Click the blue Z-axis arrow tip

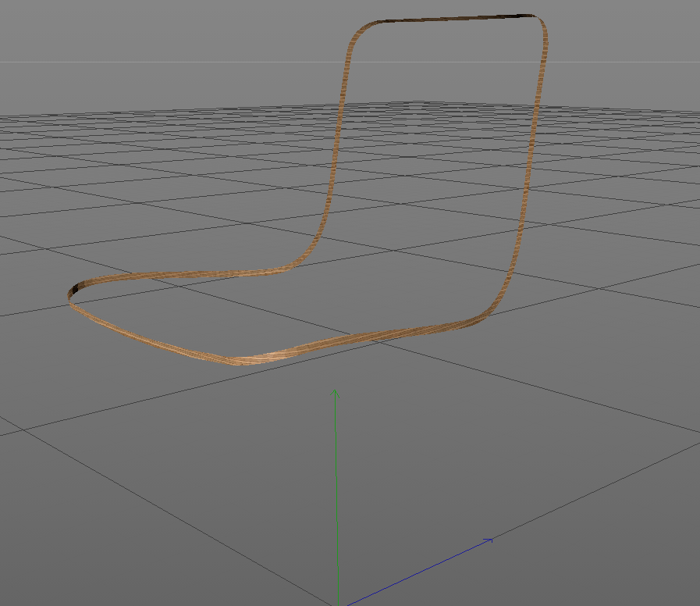(x=489, y=541)
